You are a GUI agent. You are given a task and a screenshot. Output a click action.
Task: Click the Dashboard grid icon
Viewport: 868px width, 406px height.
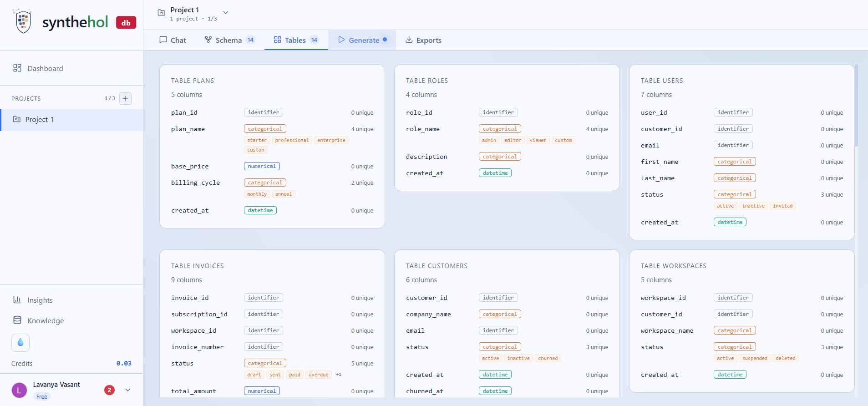(x=17, y=68)
